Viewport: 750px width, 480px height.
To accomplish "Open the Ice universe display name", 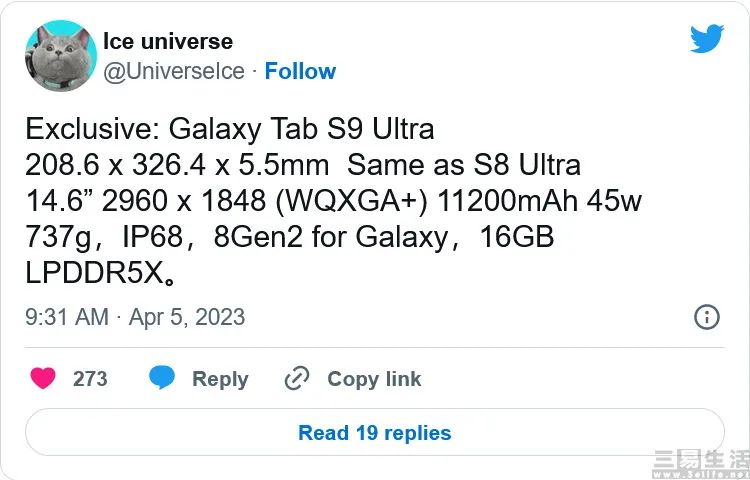I will 168,41.
